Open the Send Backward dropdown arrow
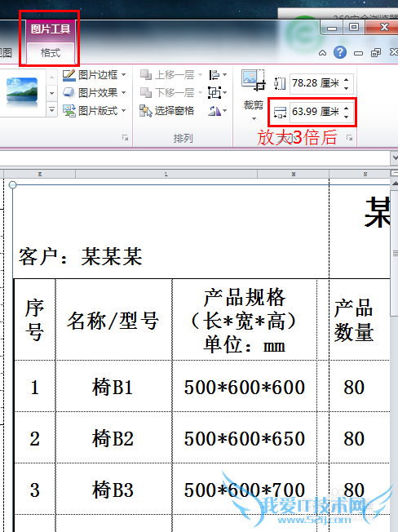The image size is (398, 532). (200, 92)
